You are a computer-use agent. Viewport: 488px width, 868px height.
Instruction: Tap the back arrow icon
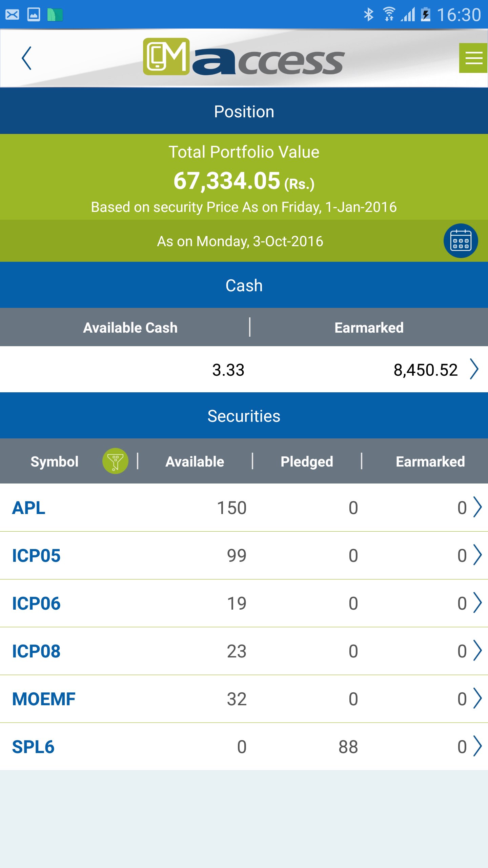(26, 58)
